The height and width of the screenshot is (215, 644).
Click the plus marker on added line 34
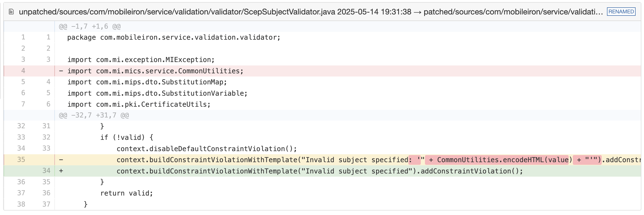(61, 171)
